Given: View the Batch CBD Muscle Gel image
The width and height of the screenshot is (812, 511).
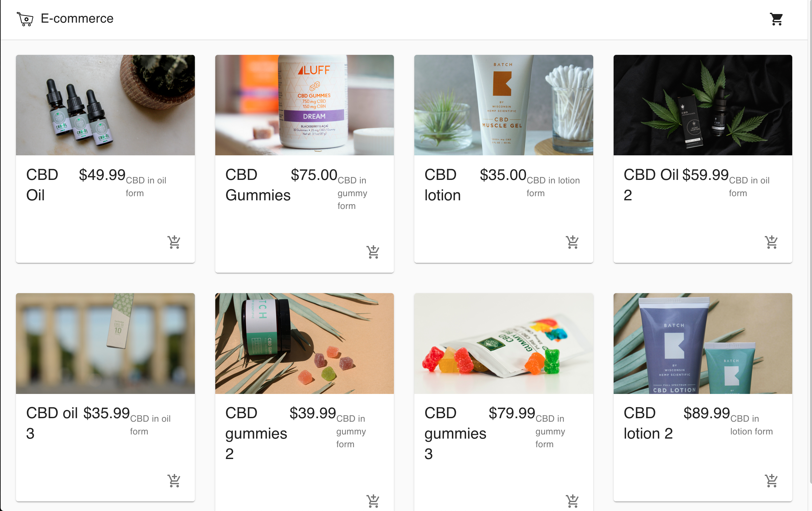Looking at the screenshot, I should [x=504, y=105].
